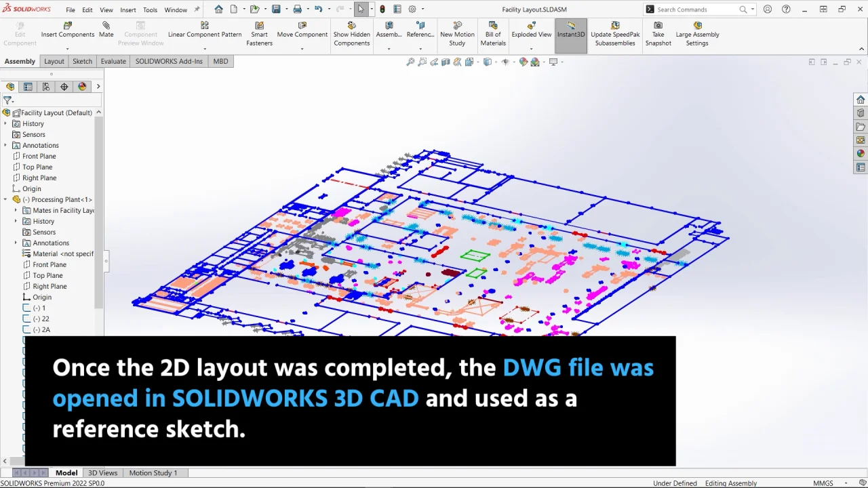This screenshot has width=868, height=488.
Task: Open the SOLIDWORKS Resources home pane icon
Action: point(861,100)
